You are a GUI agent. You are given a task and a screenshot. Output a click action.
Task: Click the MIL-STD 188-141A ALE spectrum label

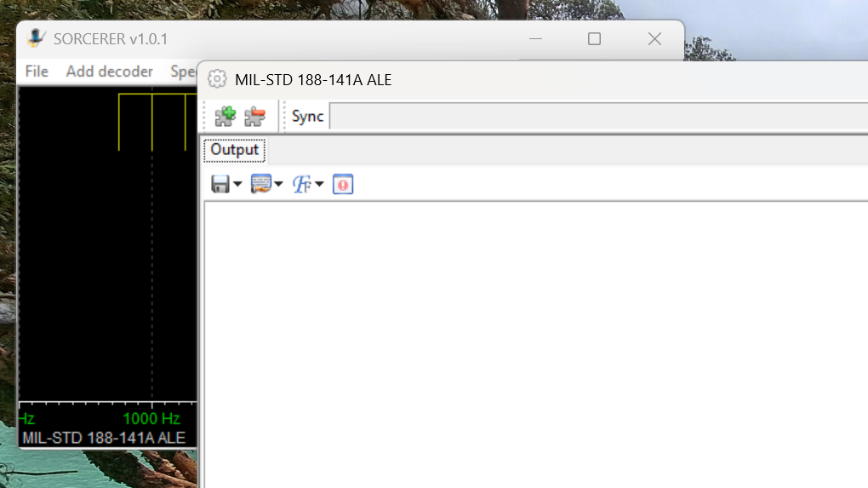(x=104, y=438)
